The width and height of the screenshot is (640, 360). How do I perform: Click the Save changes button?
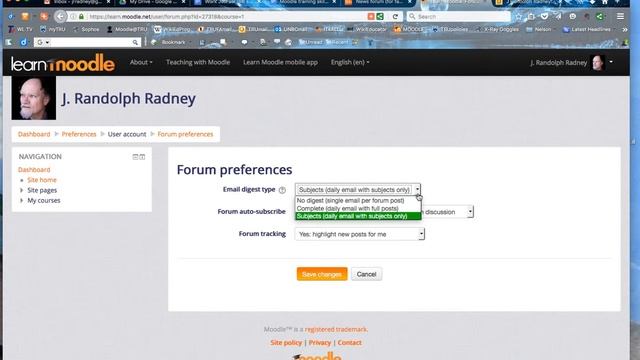pyautogui.click(x=322, y=274)
